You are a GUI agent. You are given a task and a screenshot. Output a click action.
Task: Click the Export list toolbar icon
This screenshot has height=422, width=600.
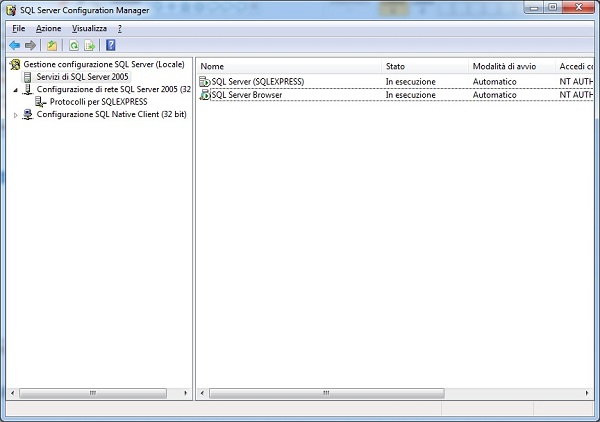tap(90, 46)
